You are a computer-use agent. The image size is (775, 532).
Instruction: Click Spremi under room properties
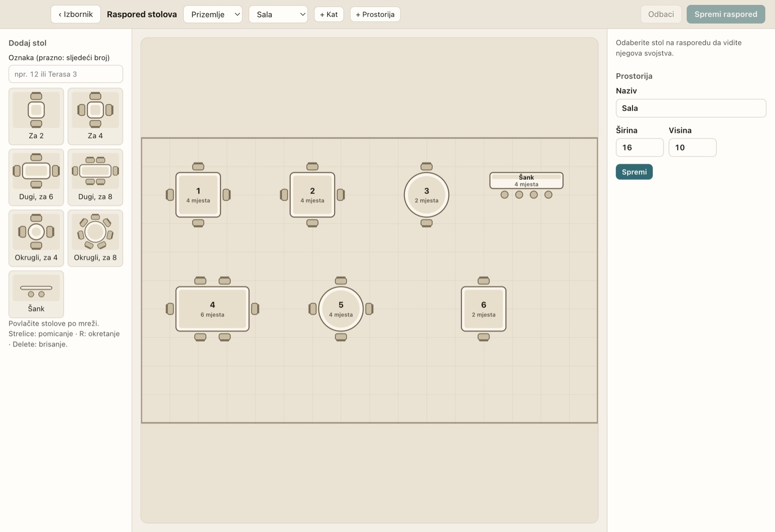coord(634,172)
